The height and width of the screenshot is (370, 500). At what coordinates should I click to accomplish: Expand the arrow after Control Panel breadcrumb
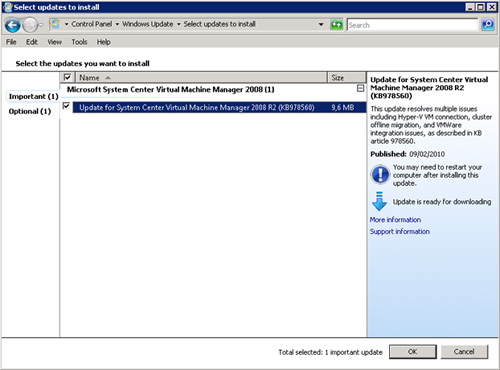coord(117,24)
